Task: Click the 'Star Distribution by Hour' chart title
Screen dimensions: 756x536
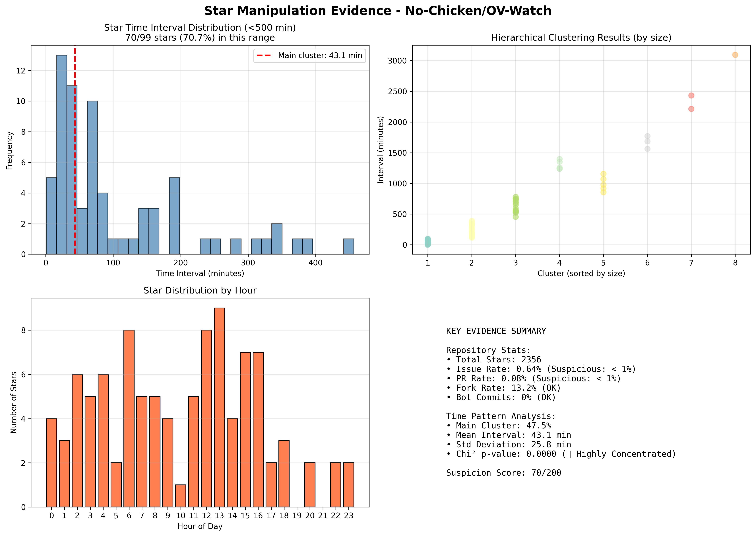Action: tap(200, 290)
